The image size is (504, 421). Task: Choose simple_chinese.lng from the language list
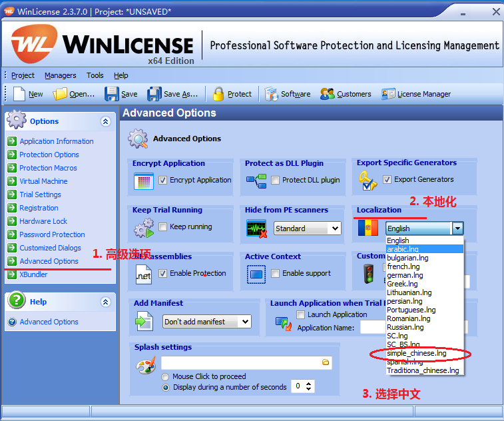417,353
